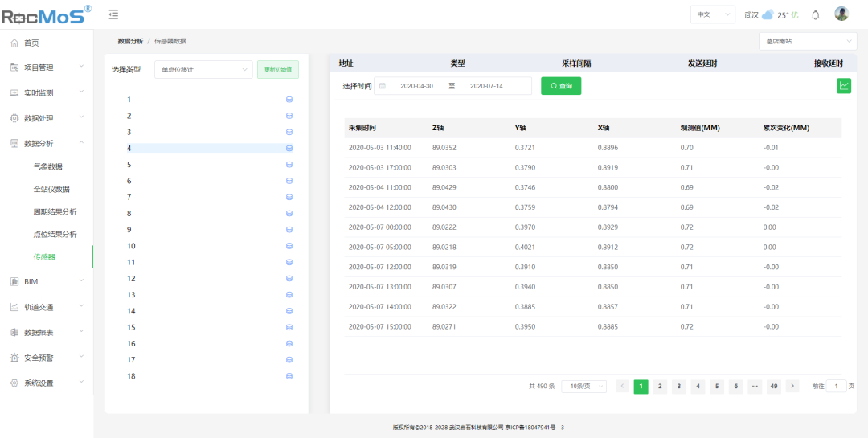Expand the 系统设置 menu
The image size is (868, 438).
pos(47,383)
